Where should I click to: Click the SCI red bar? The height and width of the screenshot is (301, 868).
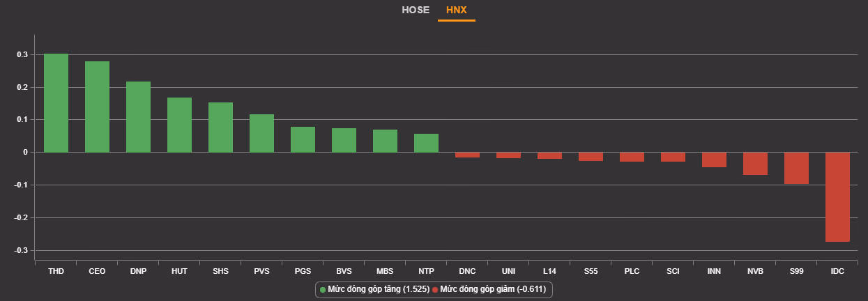tap(673, 157)
